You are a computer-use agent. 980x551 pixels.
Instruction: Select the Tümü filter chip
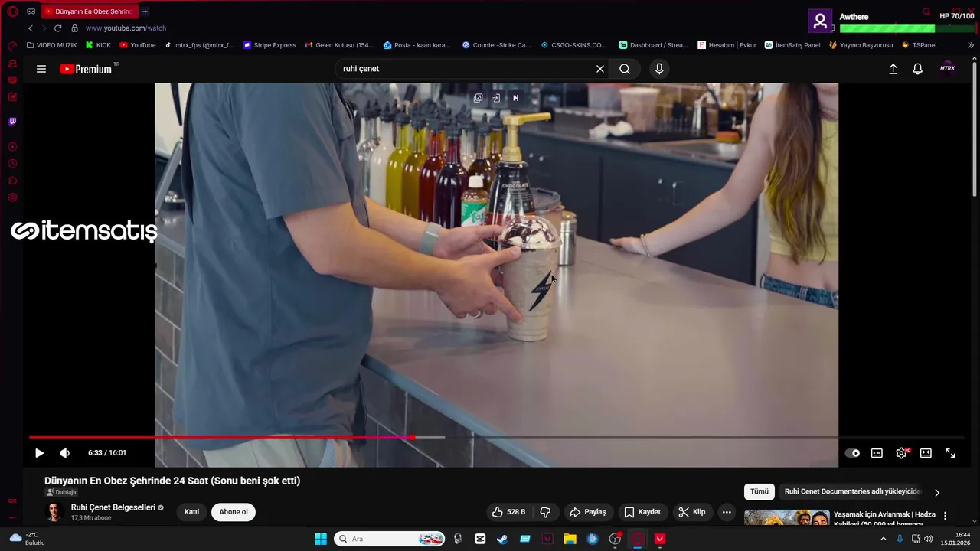759,491
